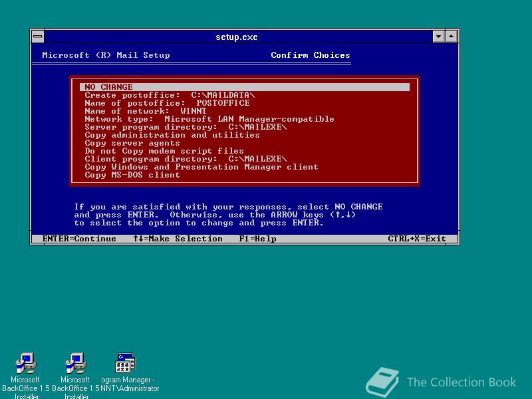
Task: Select the NO CHANGE option
Action: pos(245,87)
